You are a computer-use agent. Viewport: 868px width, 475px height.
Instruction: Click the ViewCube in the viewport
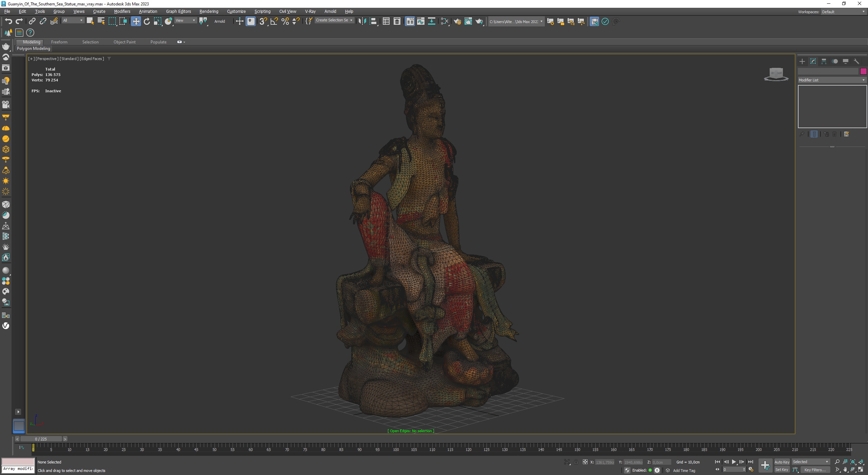776,74
